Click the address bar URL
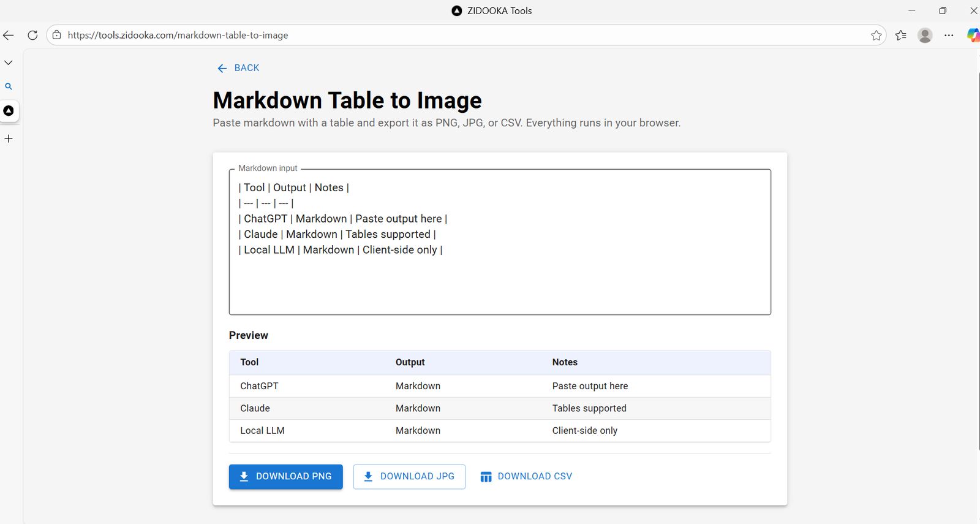The height and width of the screenshot is (524, 980). click(x=178, y=36)
